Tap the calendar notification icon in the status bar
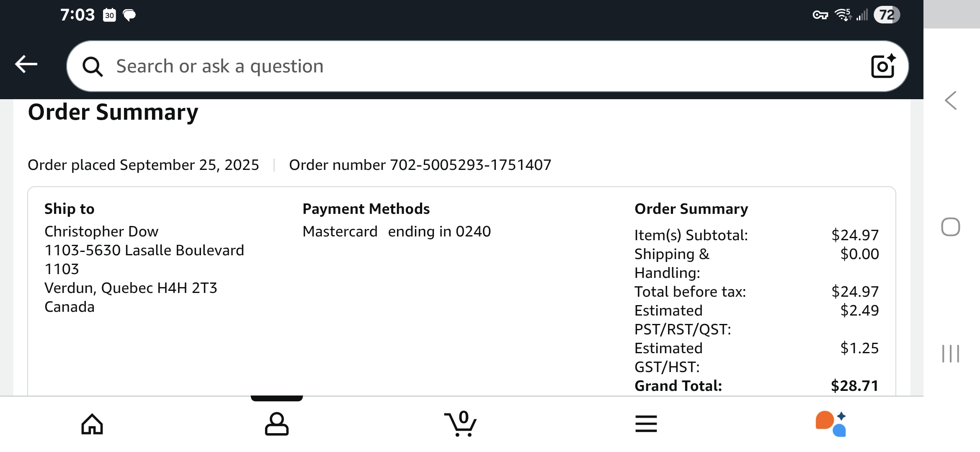This screenshot has height=452, width=980. [110, 15]
